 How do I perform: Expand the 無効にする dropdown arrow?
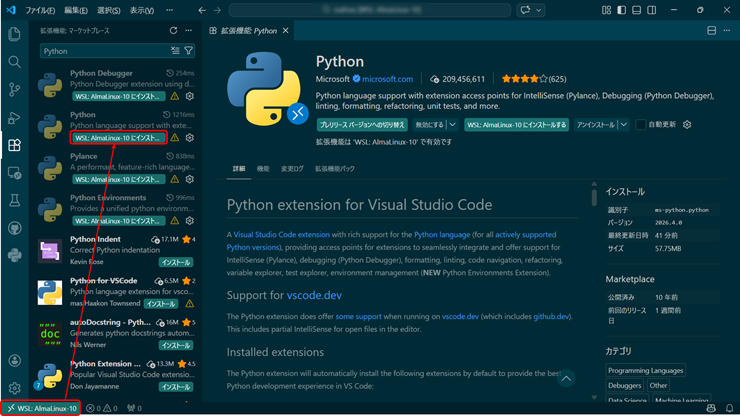453,125
